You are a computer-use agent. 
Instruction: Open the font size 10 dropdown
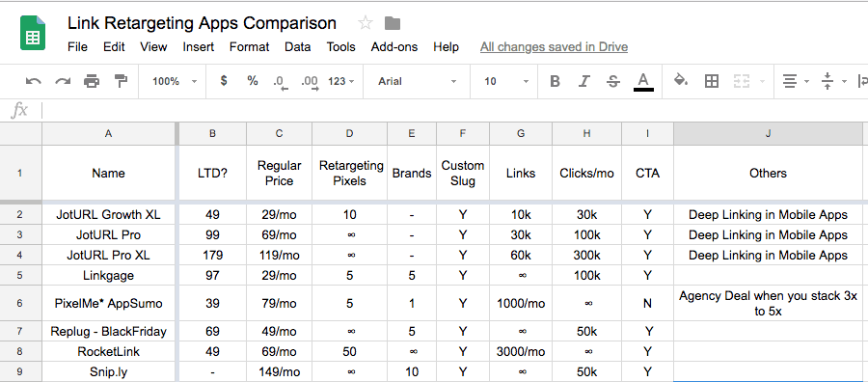506,81
